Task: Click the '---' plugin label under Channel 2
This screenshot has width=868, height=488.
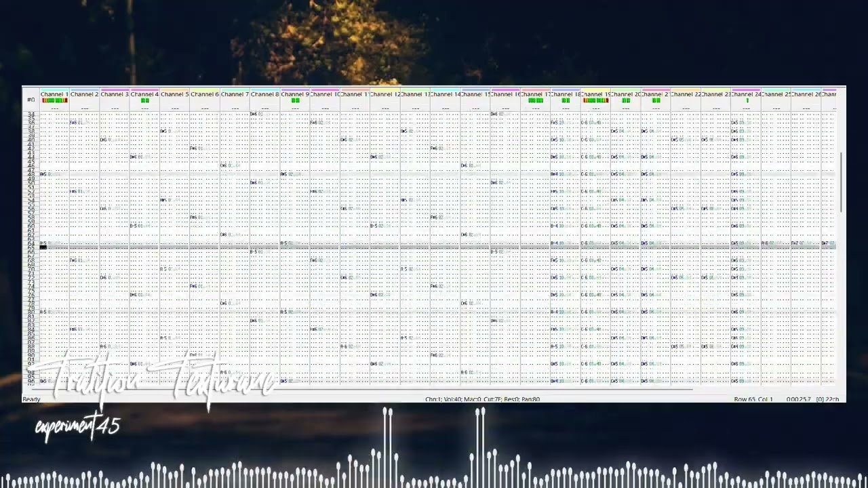Action: pos(84,108)
